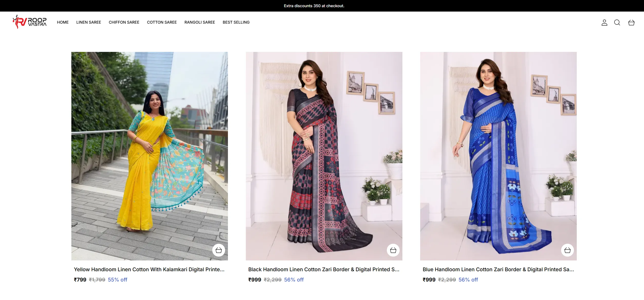Open the Blue Handloom Linen Cotton product title
644x300 pixels.
(498, 269)
